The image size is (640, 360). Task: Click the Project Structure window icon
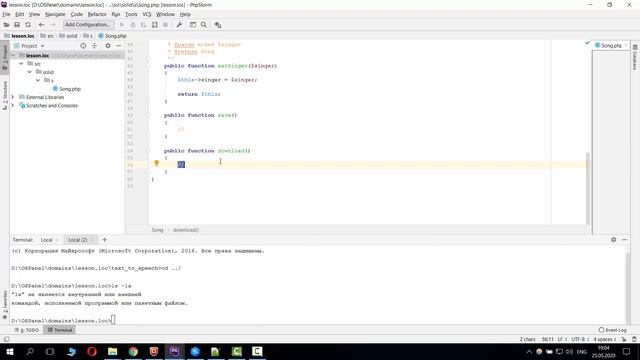tap(193, 25)
